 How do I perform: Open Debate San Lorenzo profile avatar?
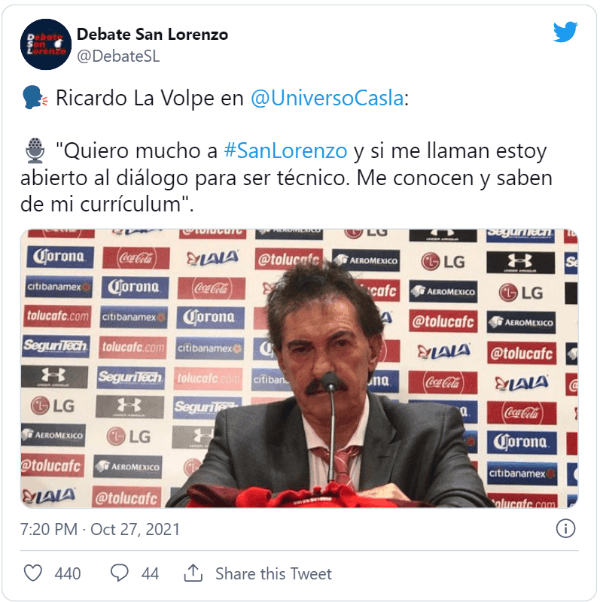(x=46, y=44)
